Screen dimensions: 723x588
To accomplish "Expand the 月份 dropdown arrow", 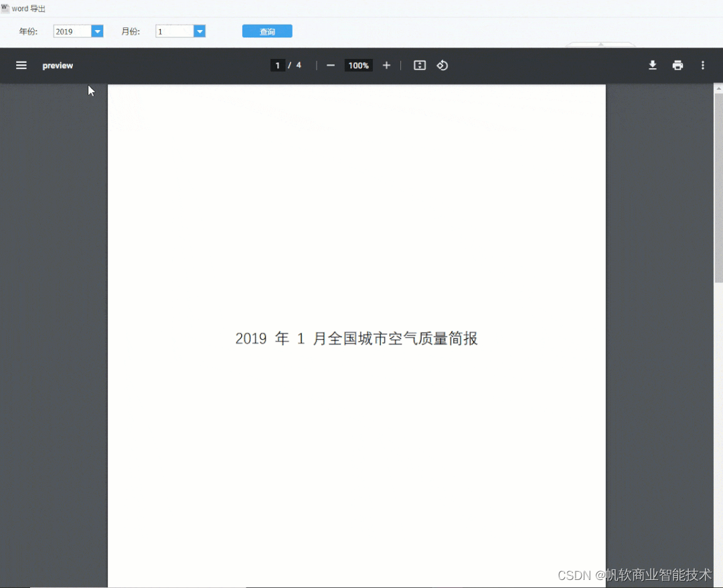I will pos(199,31).
